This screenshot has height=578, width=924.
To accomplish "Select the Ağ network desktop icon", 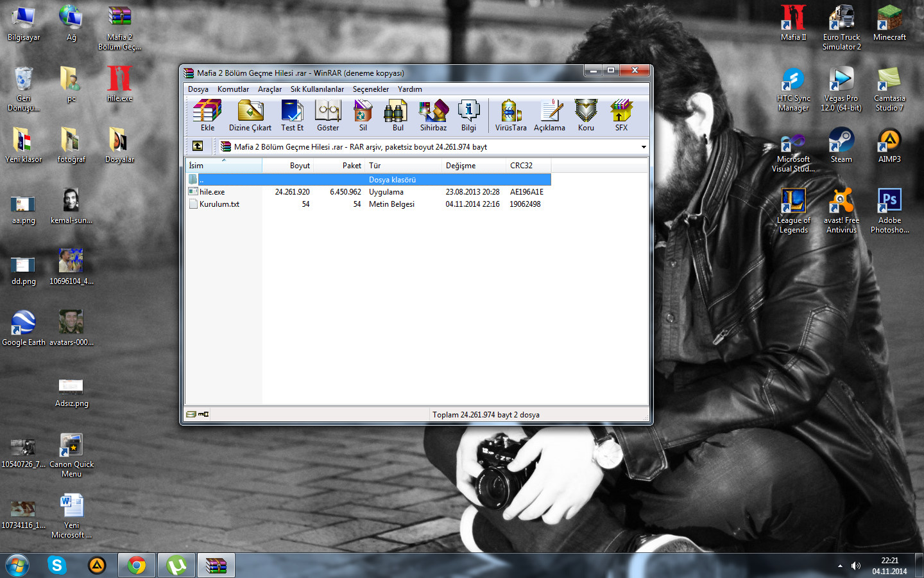I will click(x=71, y=24).
